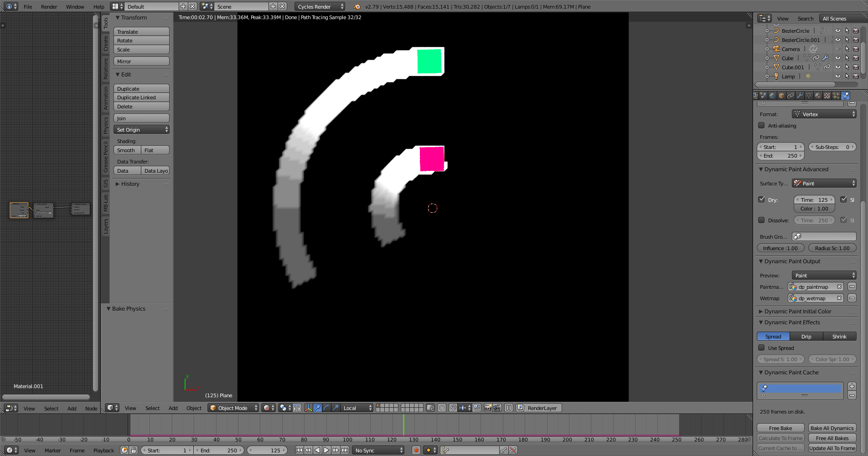868x456 pixels.
Task: Click the End frame field in the timeline
Action: [x=219, y=450]
